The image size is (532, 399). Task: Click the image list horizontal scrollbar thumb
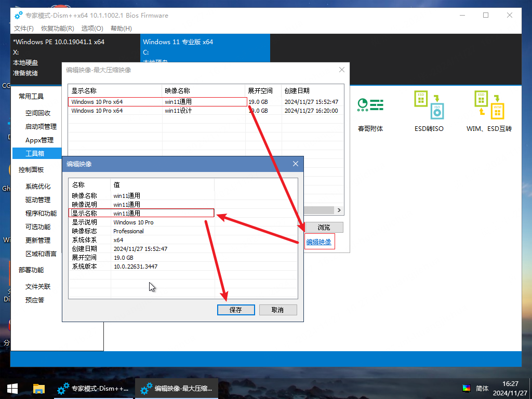point(319,210)
